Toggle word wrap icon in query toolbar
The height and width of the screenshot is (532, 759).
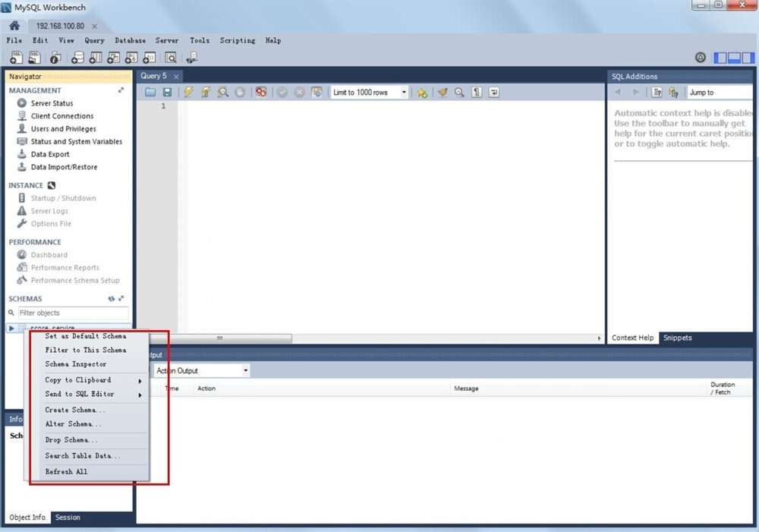pyautogui.click(x=494, y=93)
